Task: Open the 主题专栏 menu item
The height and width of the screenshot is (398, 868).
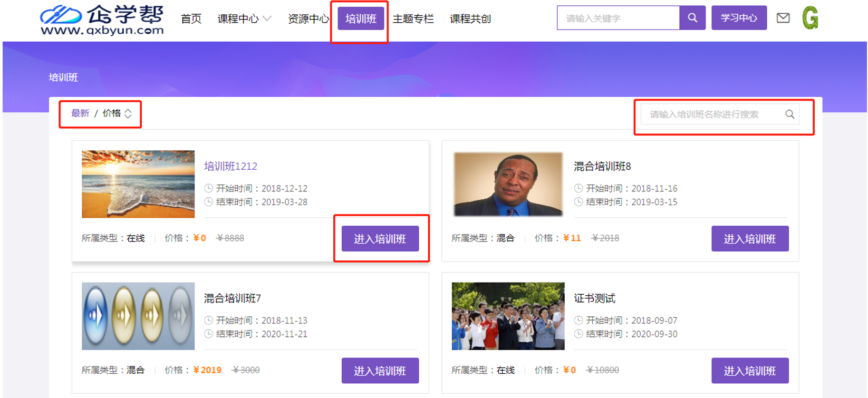Action: click(413, 19)
